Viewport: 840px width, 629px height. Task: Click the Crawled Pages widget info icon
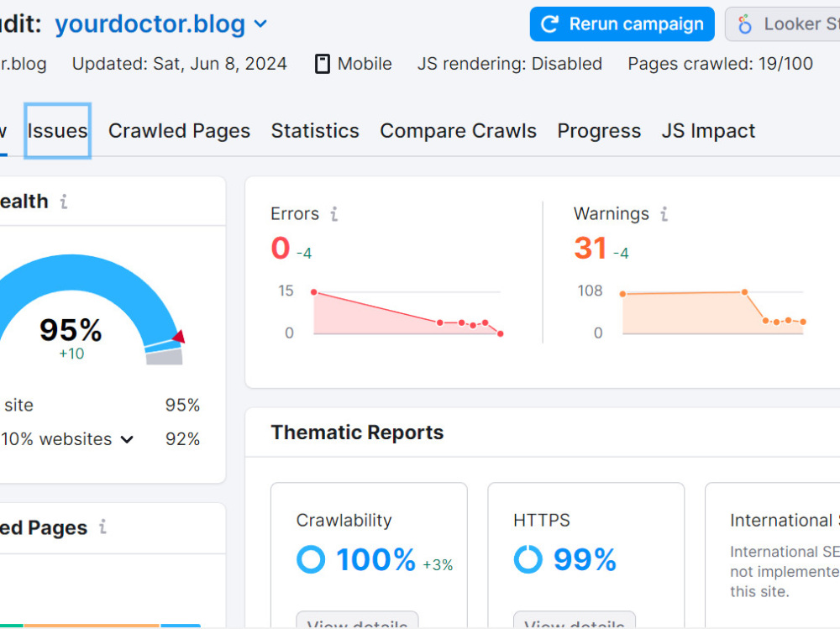(x=102, y=527)
